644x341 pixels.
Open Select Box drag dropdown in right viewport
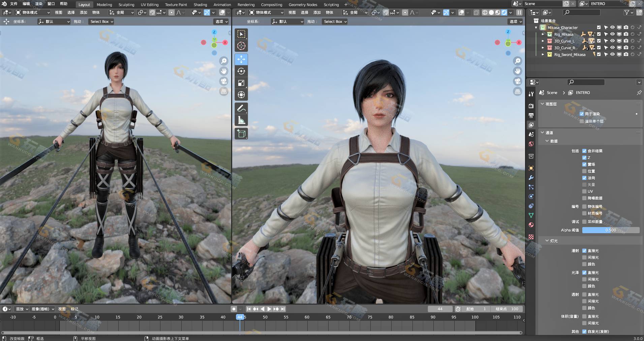click(x=335, y=22)
